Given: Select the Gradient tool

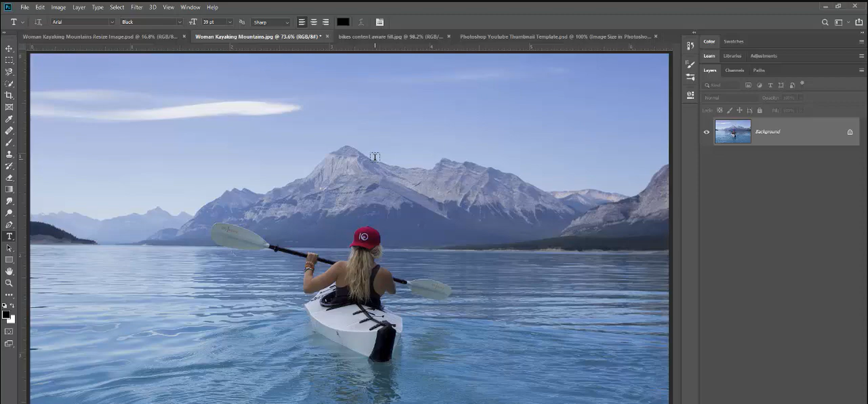Looking at the screenshot, I should point(9,189).
